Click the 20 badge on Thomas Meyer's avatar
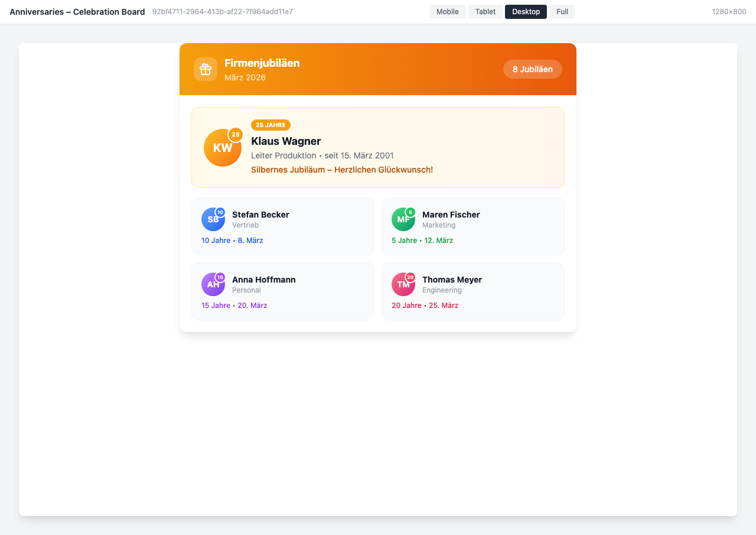This screenshot has width=756, height=535. (409, 276)
